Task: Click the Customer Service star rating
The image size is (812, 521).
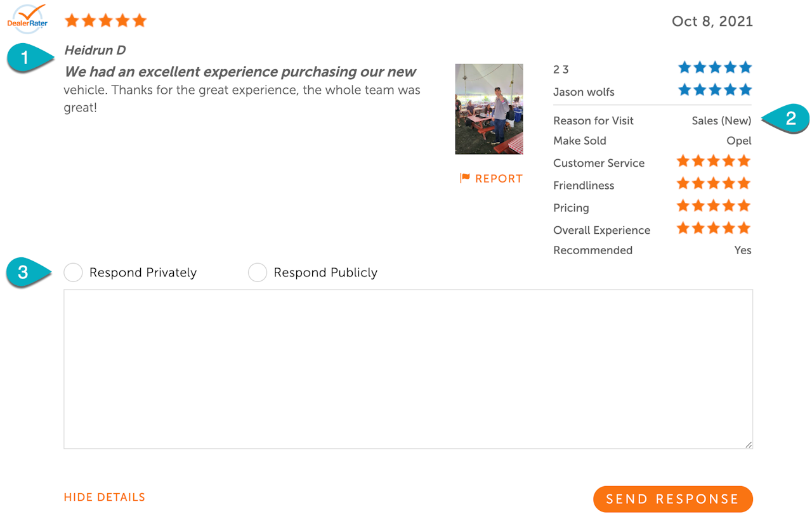Action: [x=714, y=162]
